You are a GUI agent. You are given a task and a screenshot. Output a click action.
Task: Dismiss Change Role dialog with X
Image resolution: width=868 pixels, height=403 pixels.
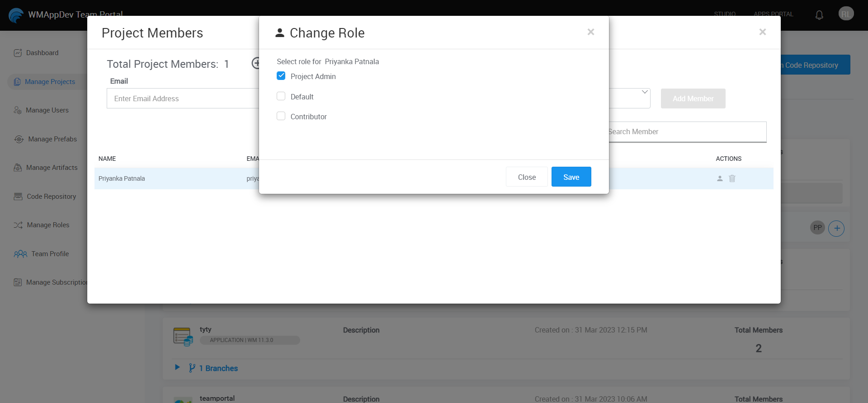point(590,32)
